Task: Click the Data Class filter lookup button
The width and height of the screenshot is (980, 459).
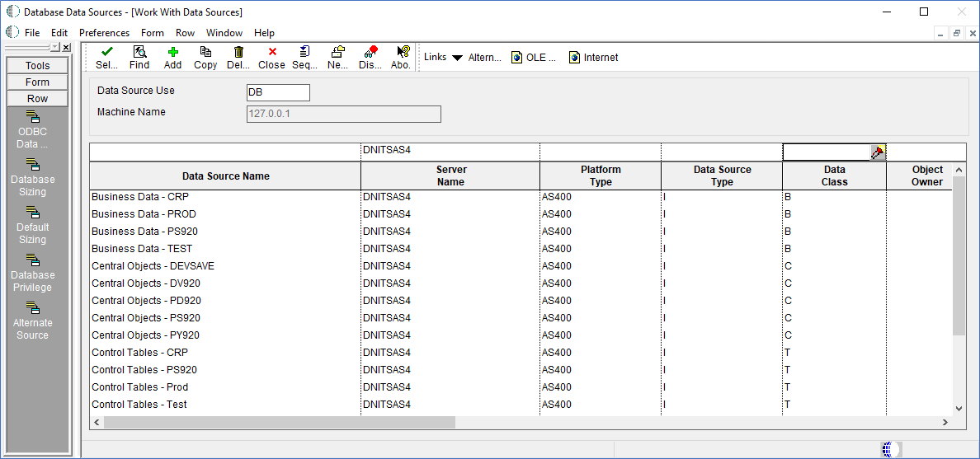Action: tap(878, 152)
